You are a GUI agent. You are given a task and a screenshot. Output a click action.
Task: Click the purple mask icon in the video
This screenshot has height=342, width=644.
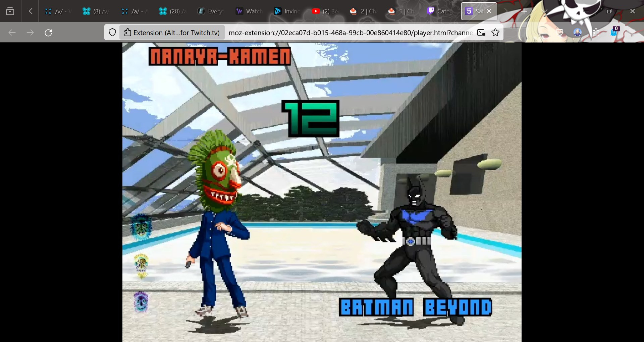click(141, 301)
